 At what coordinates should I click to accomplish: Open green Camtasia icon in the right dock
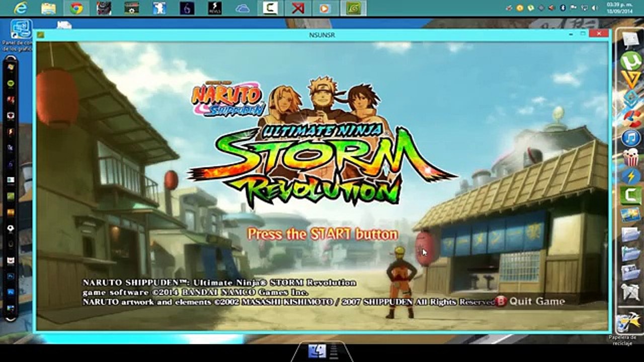631,195
